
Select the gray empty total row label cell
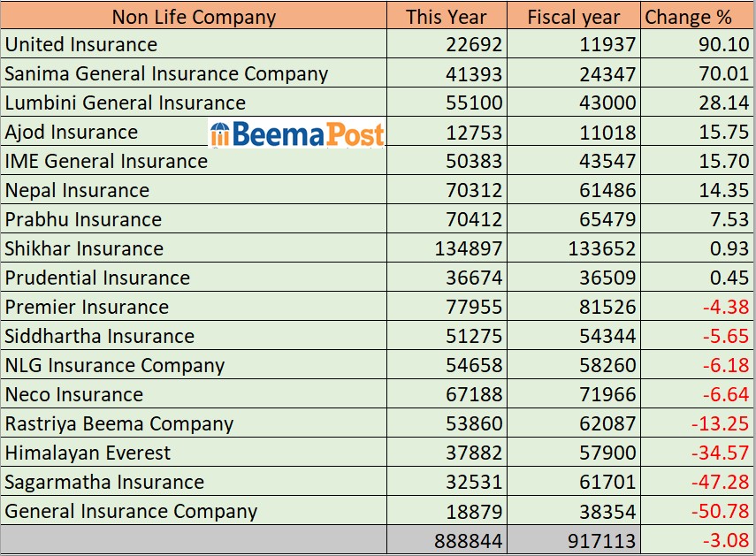(194, 540)
